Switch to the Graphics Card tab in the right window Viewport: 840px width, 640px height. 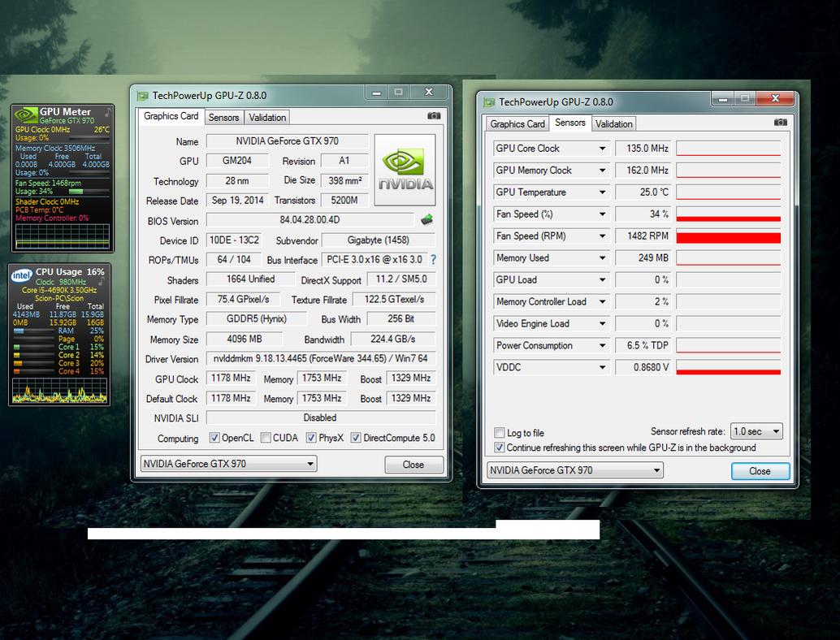pyautogui.click(x=517, y=123)
